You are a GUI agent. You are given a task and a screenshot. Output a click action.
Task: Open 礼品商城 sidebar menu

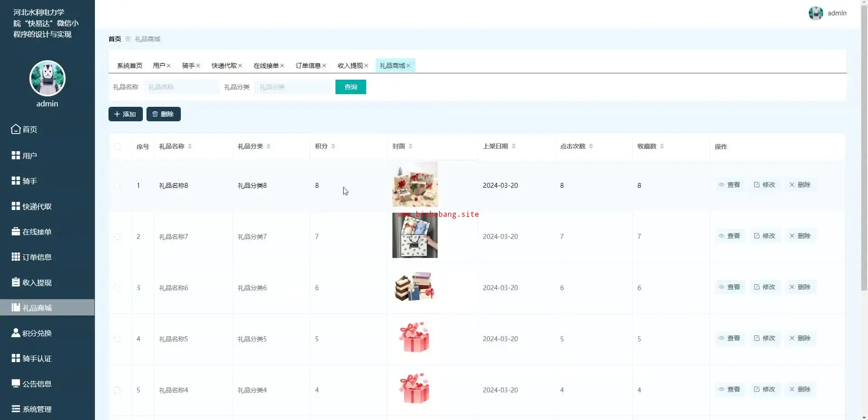47,308
